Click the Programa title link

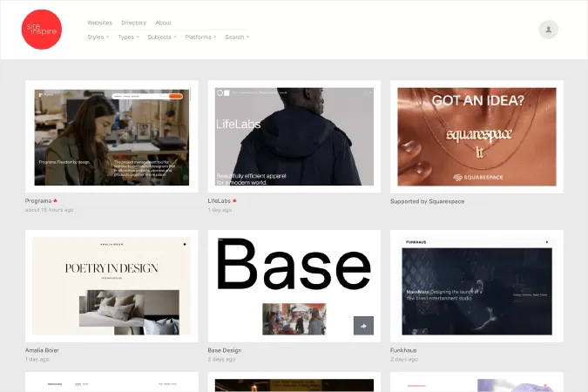[38, 200]
